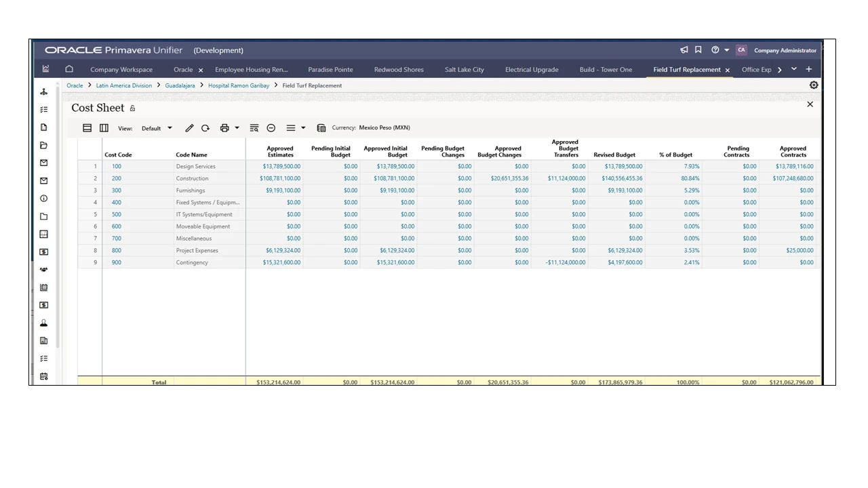Close the Field Turf Replacement tab
This screenshot has height=488, width=868.
point(728,70)
